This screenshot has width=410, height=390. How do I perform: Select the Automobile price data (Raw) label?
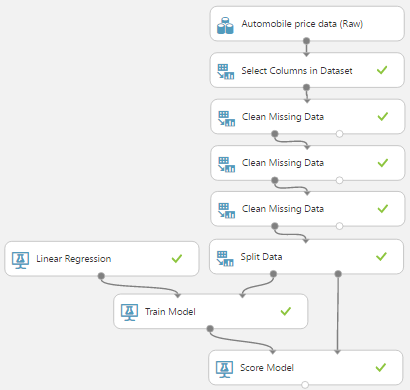[x=302, y=24]
